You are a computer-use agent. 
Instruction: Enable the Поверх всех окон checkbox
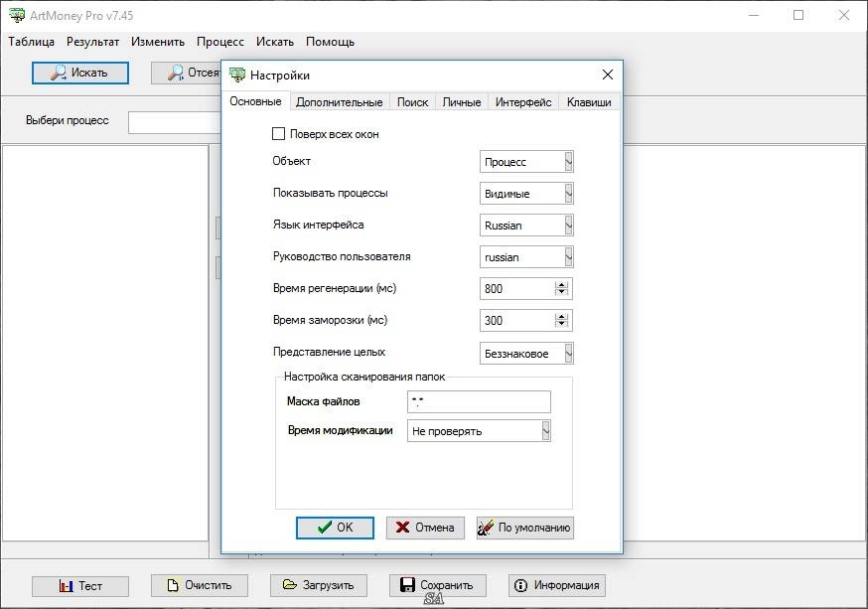pos(278,134)
